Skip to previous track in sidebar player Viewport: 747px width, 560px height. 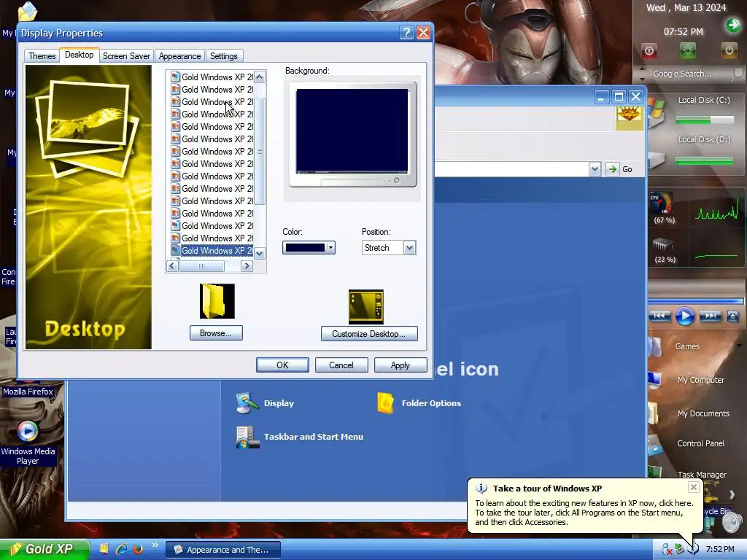tap(659, 316)
